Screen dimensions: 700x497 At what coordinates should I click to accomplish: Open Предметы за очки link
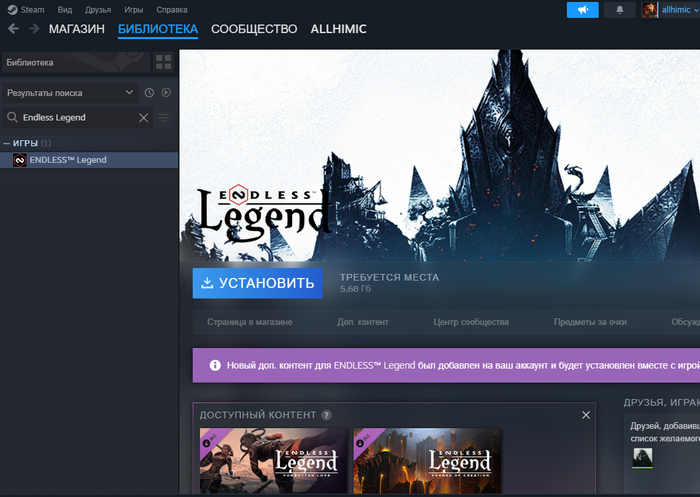point(590,322)
